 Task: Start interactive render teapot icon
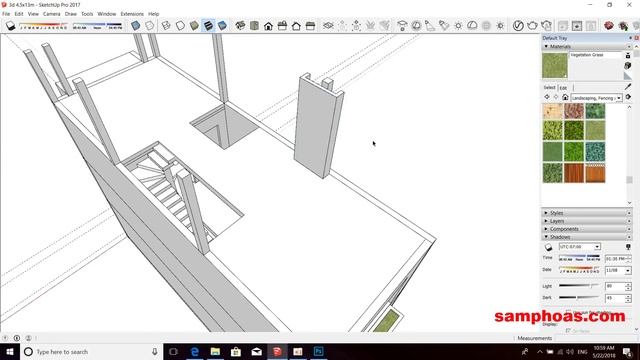546,26
